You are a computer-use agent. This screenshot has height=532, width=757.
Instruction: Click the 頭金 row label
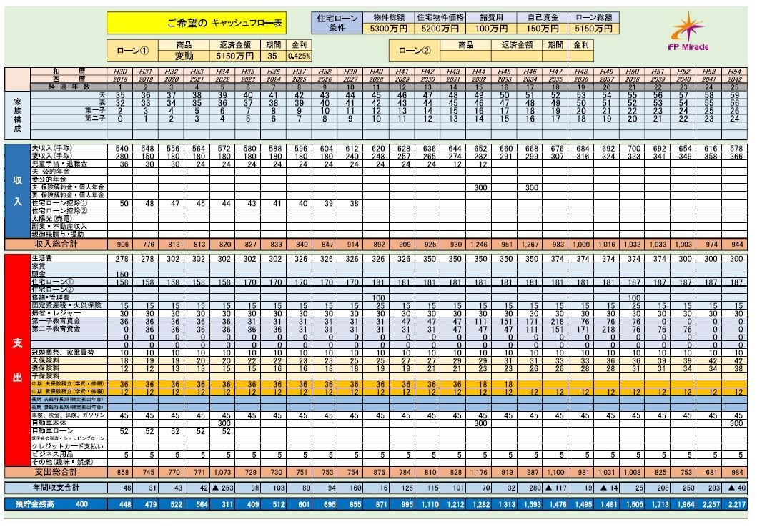[x=69, y=274]
